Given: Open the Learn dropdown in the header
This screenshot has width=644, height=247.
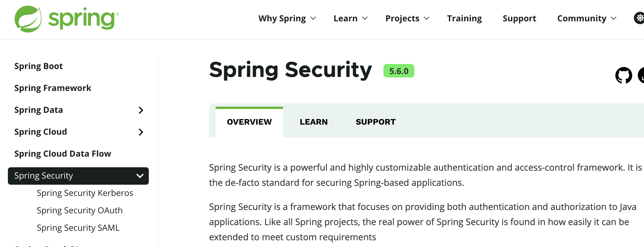Looking at the screenshot, I should [350, 19].
